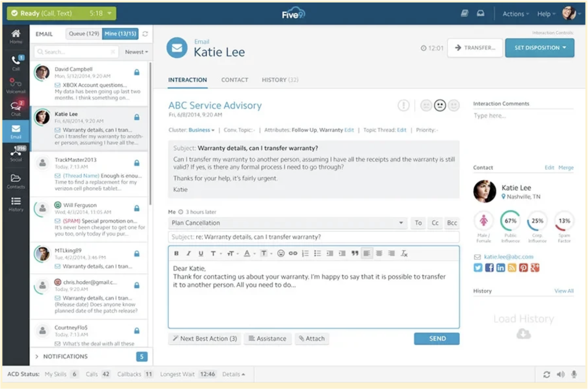
Task: Insert an emoji into the email reply
Action: coord(280,253)
